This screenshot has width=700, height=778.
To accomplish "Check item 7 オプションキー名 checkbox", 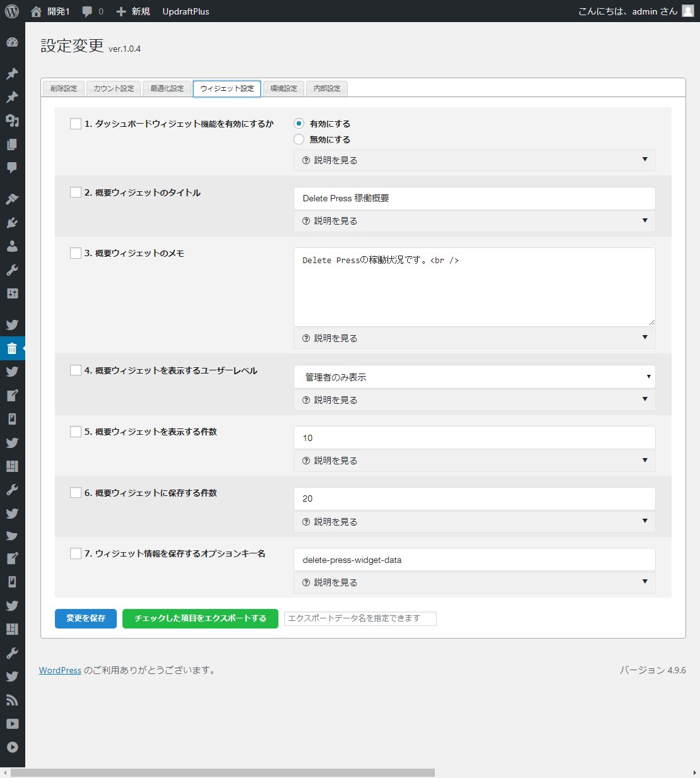I will [x=76, y=553].
